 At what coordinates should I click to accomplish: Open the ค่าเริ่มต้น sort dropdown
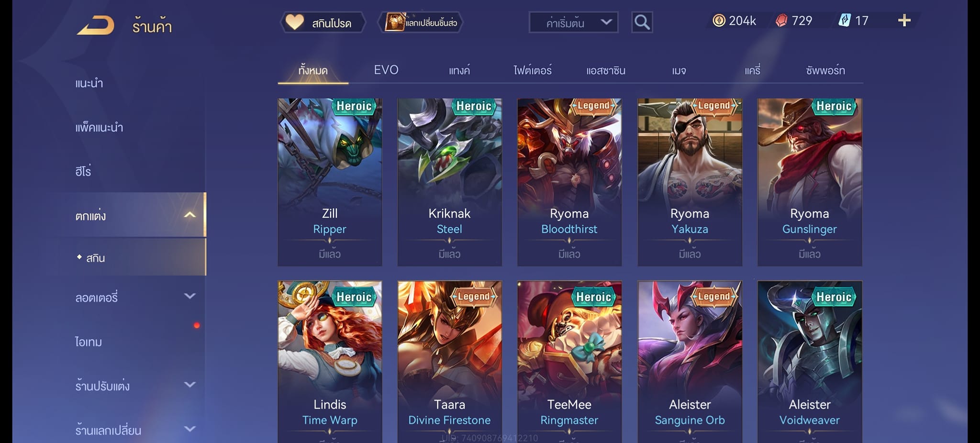(573, 22)
